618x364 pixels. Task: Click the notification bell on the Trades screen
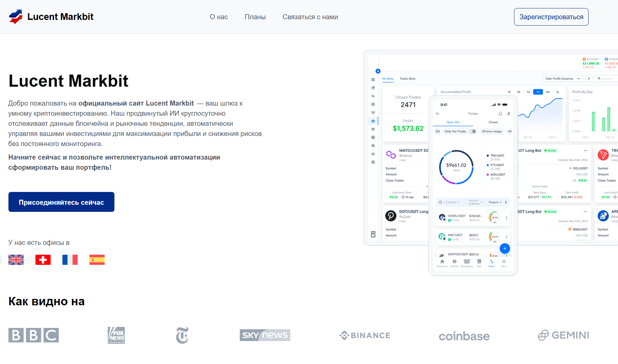pyautogui.click(x=501, y=114)
